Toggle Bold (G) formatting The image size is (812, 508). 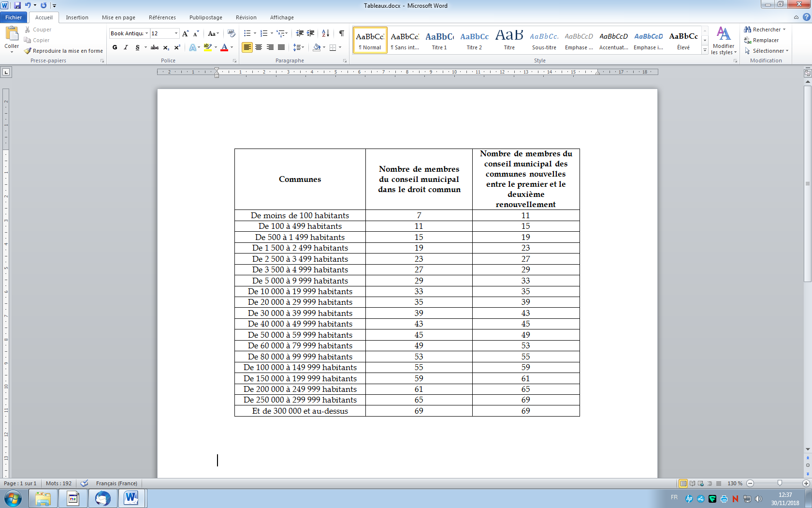(115, 47)
